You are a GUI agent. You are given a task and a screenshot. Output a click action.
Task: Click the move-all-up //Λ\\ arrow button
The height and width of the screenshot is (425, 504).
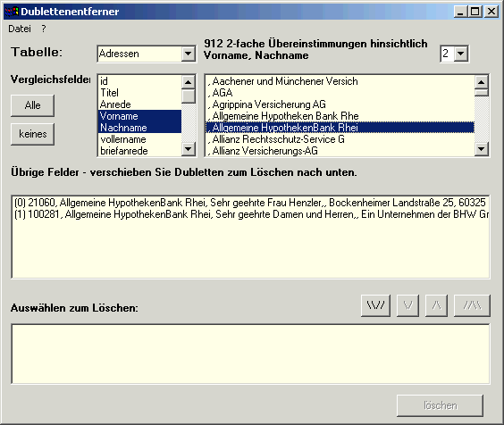(x=472, y=305)
